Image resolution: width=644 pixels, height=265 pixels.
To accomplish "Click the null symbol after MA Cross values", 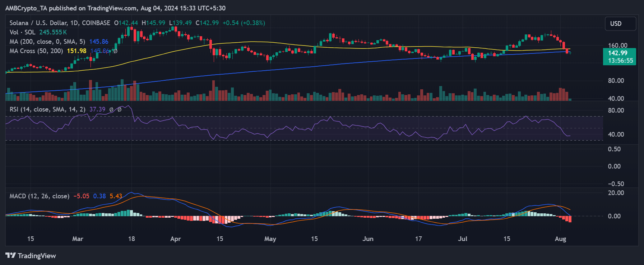I will point(115,51).
